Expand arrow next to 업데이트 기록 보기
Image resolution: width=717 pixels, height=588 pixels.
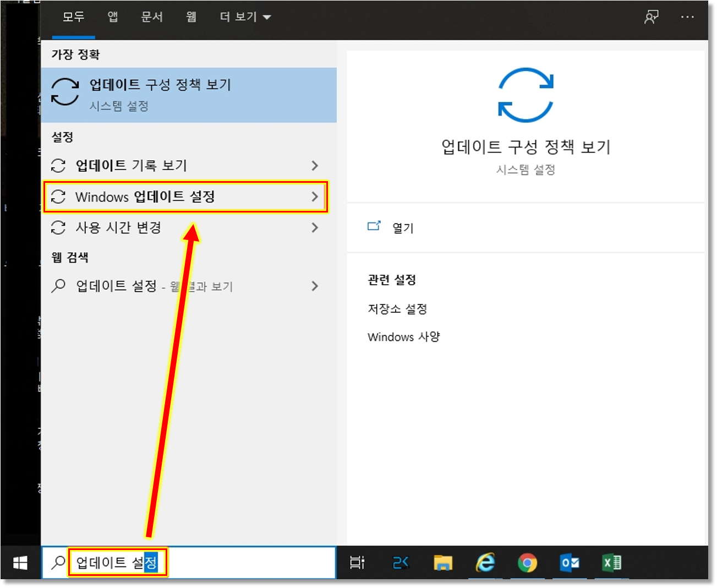pos(315,166)
